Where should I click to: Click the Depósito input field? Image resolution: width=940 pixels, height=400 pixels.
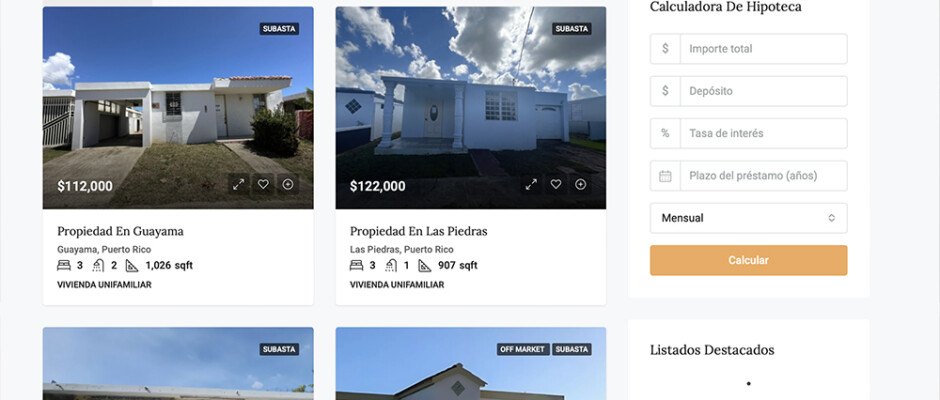point(763,91)
